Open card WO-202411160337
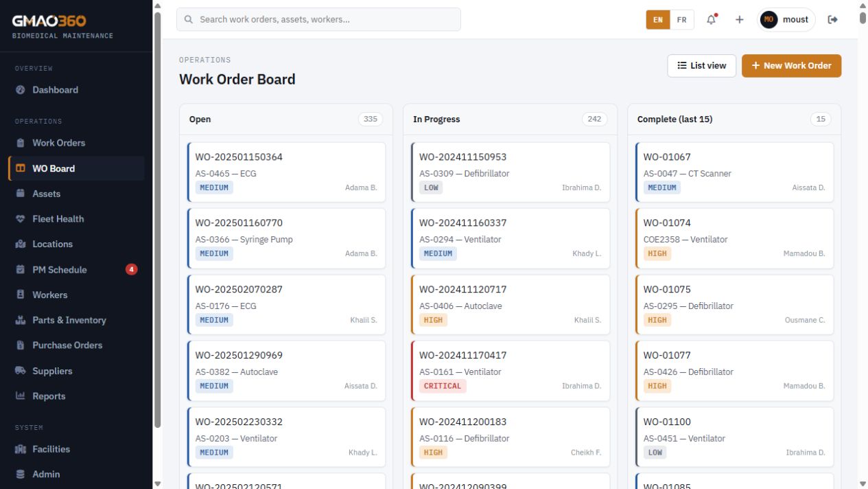The image size is (868, 489). click(x=510, y=238)
